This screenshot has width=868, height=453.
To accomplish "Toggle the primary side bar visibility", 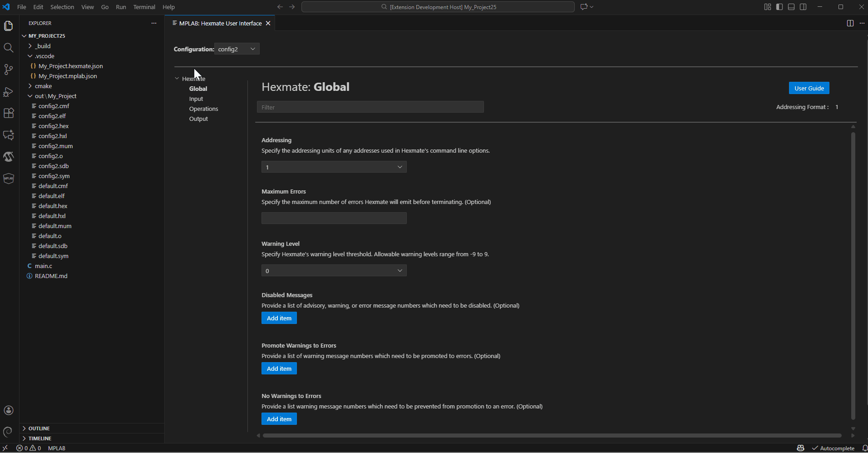I will point(779,7).
